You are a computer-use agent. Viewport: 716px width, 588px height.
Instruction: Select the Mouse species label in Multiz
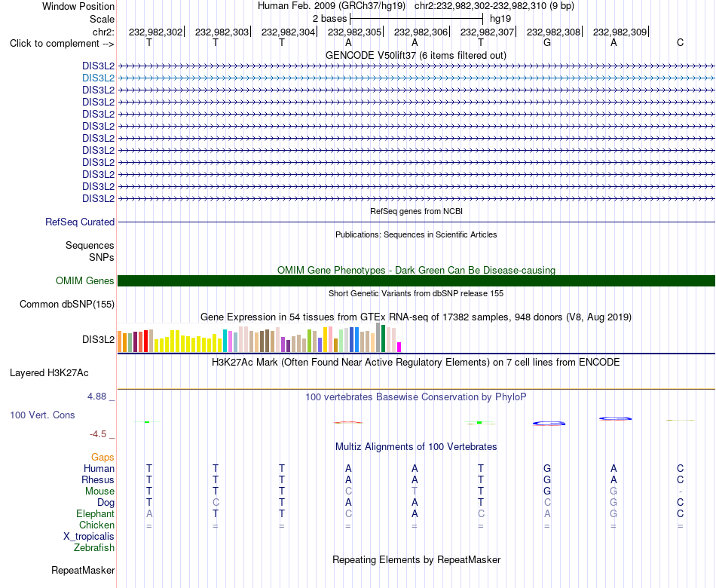click(99, 492)
